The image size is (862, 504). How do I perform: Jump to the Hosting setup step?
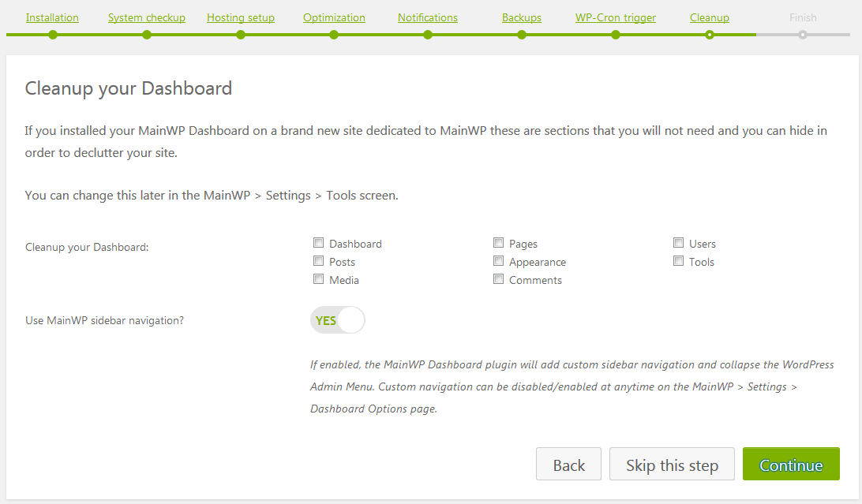241,17
